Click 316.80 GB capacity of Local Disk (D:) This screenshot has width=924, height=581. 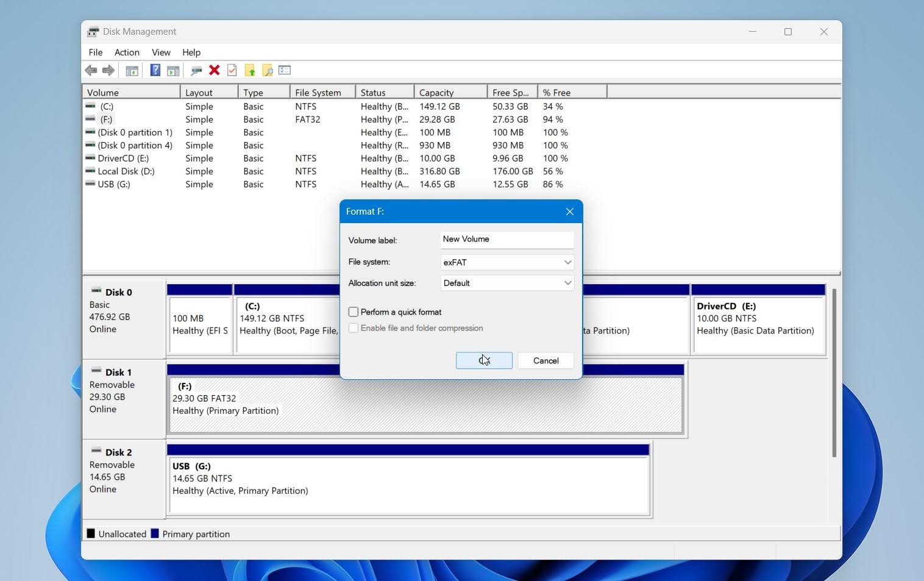click(439, 171)
